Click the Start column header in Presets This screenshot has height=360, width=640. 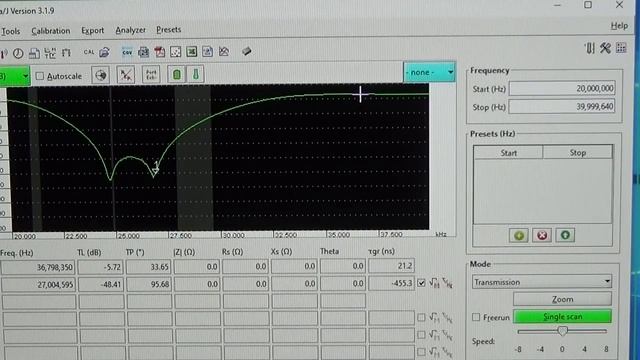[508, 153]
